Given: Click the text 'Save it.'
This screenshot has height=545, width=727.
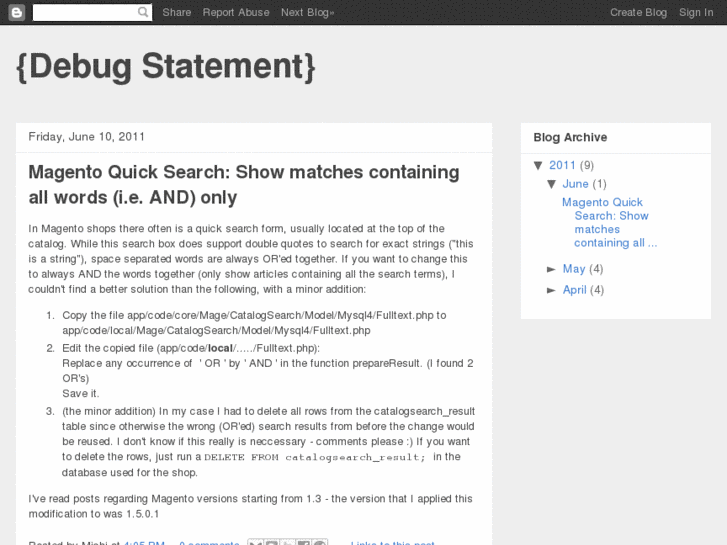Looking at the screenshot, I should point(81,394).
